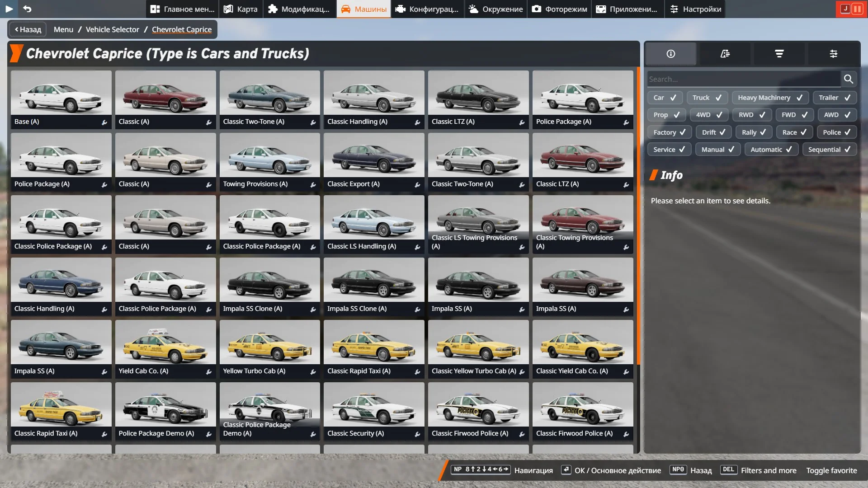The image size is (868, 488).
Task: Toggle the Sequential filter
Action: (830, 150)
